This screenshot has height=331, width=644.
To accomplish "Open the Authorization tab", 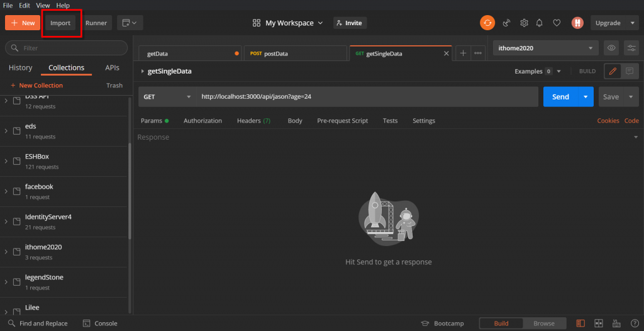I will 203,121.
